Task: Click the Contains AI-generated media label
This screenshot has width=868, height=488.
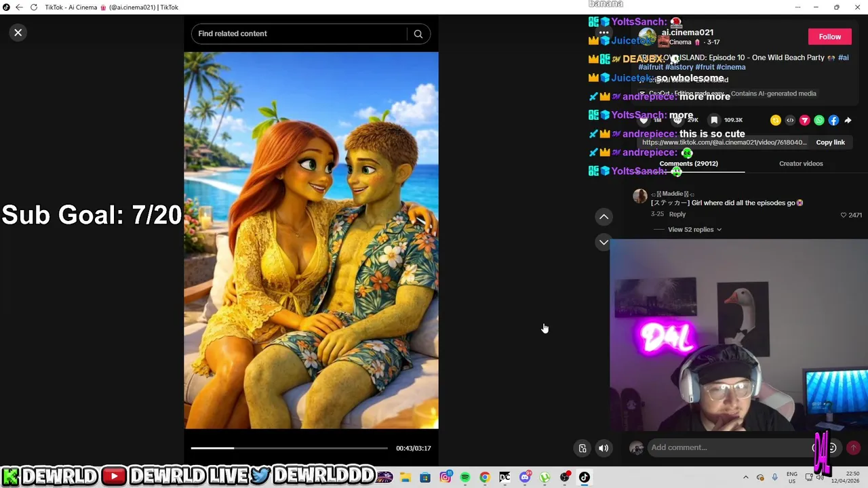Action: [773, 94]
